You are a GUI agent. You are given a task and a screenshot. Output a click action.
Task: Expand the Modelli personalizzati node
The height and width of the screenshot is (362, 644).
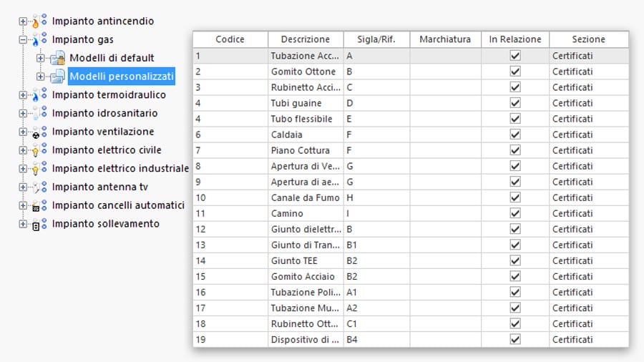click(41, 76)
